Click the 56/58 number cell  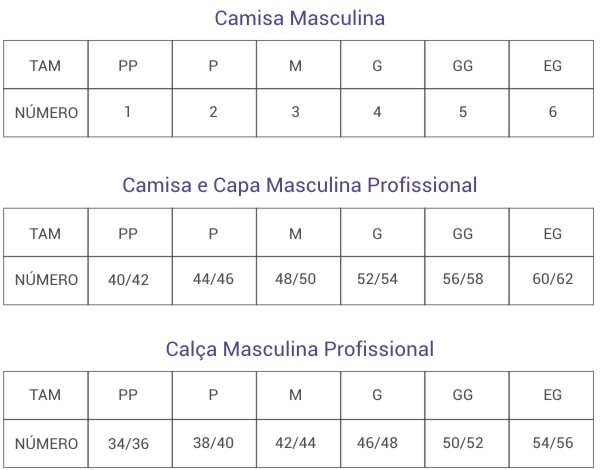coord(463,278)
